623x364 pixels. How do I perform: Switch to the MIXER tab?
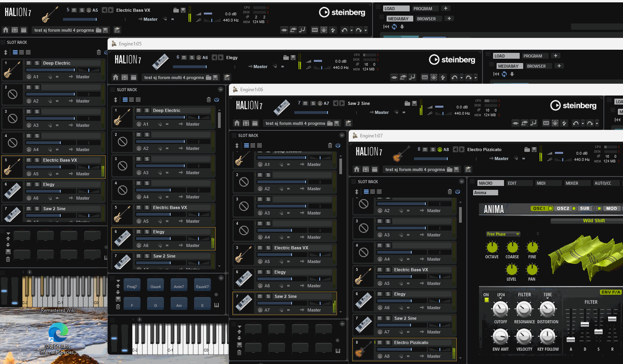572,183
